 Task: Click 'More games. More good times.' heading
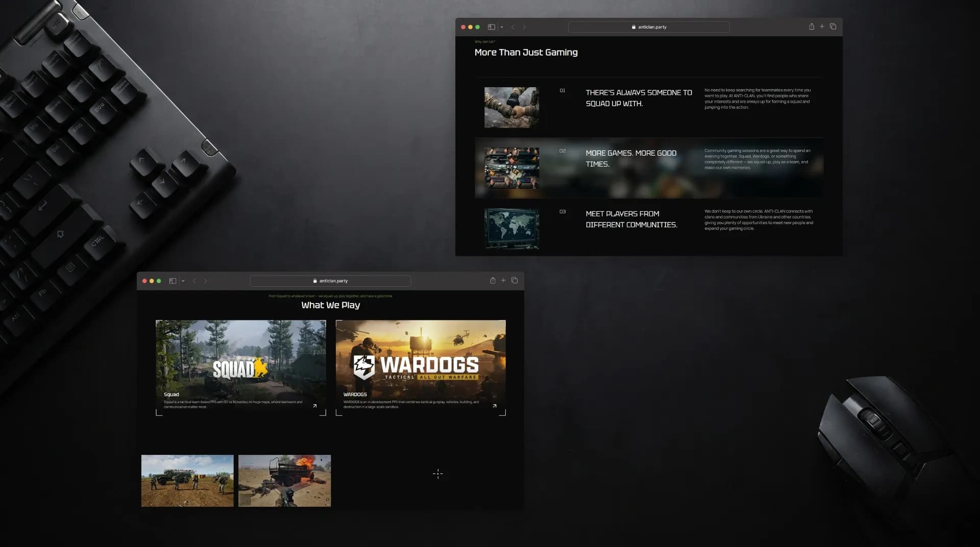[631, 159]
